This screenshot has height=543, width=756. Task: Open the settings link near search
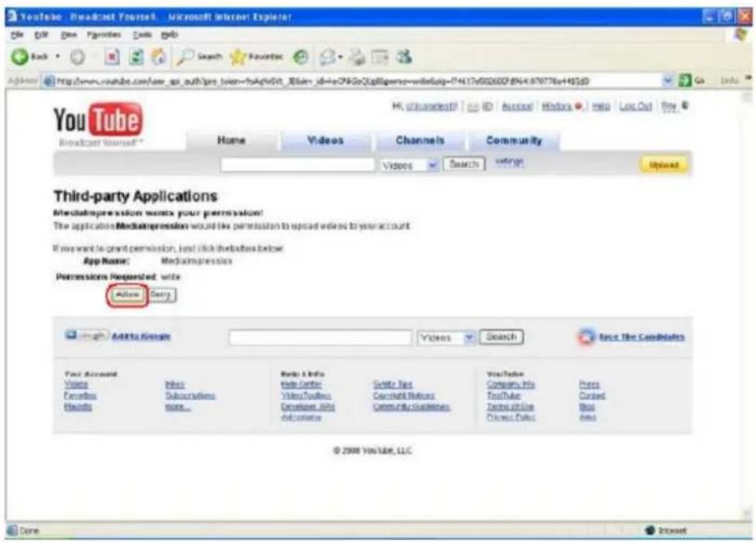(x=509, y=161)
